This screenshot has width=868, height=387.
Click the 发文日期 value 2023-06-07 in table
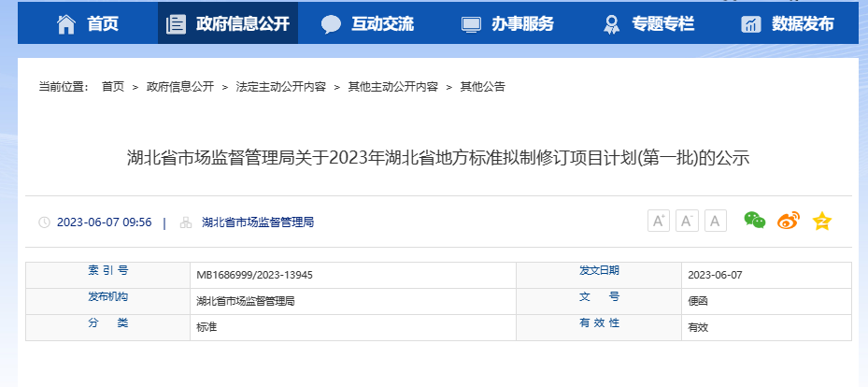click(715, 275)
